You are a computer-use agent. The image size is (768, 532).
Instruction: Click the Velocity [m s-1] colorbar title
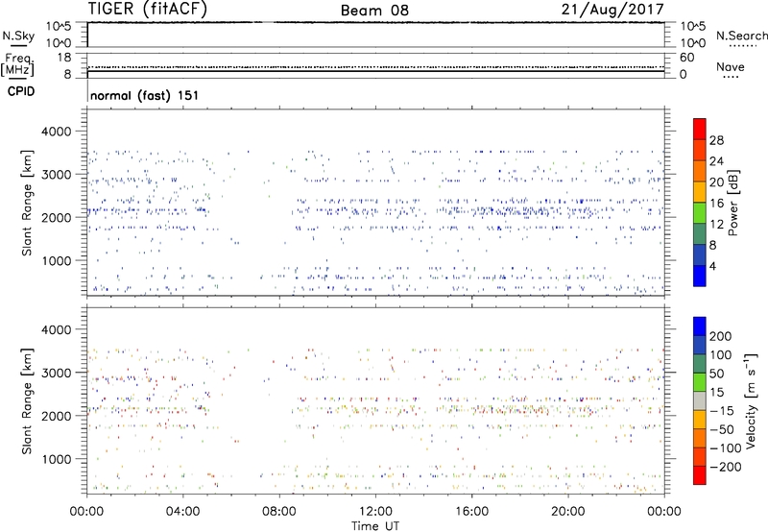[750, 400]
